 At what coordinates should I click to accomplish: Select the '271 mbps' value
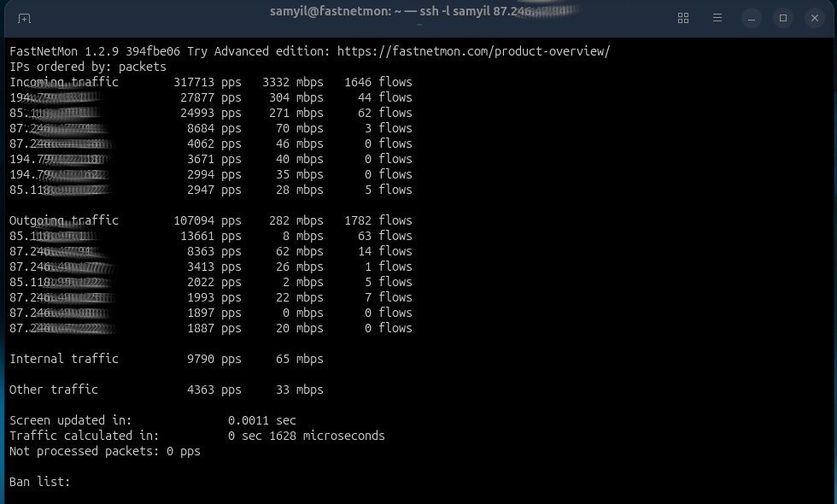coord(296,113)
